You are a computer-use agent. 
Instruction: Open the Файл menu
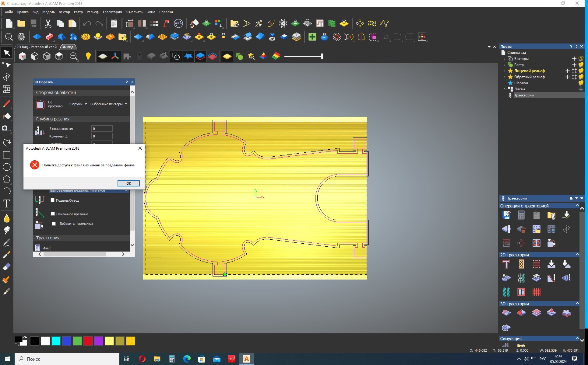click(x=9, y=12)
